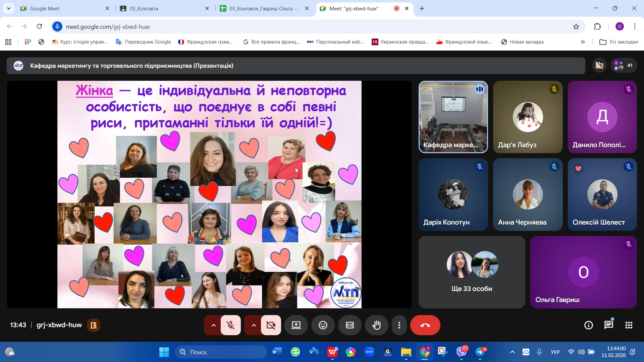Switch to the first Google Meet tab

[64, 8]
